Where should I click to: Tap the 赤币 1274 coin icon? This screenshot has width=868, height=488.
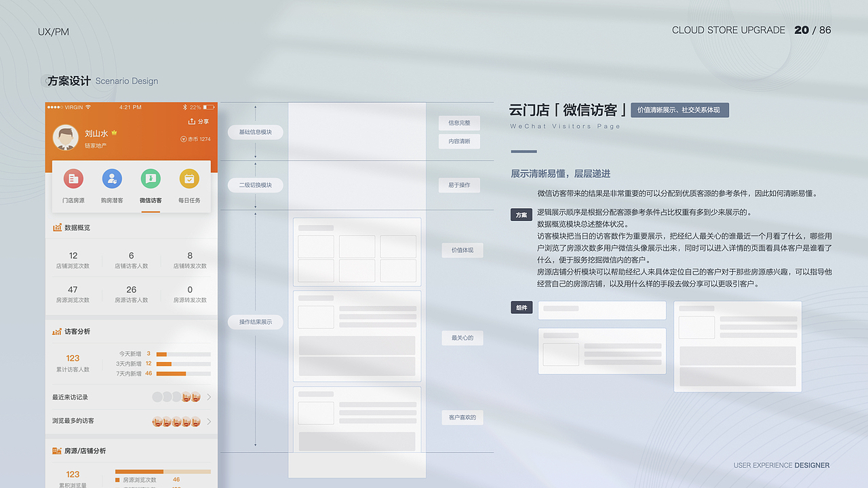tap(183, 140)
